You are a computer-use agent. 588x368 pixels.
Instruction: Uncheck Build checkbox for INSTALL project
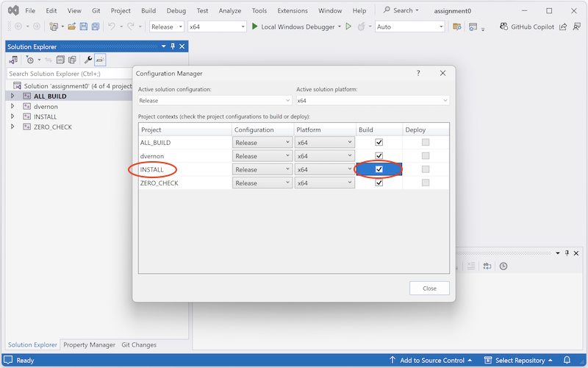[x=379, y=169]
